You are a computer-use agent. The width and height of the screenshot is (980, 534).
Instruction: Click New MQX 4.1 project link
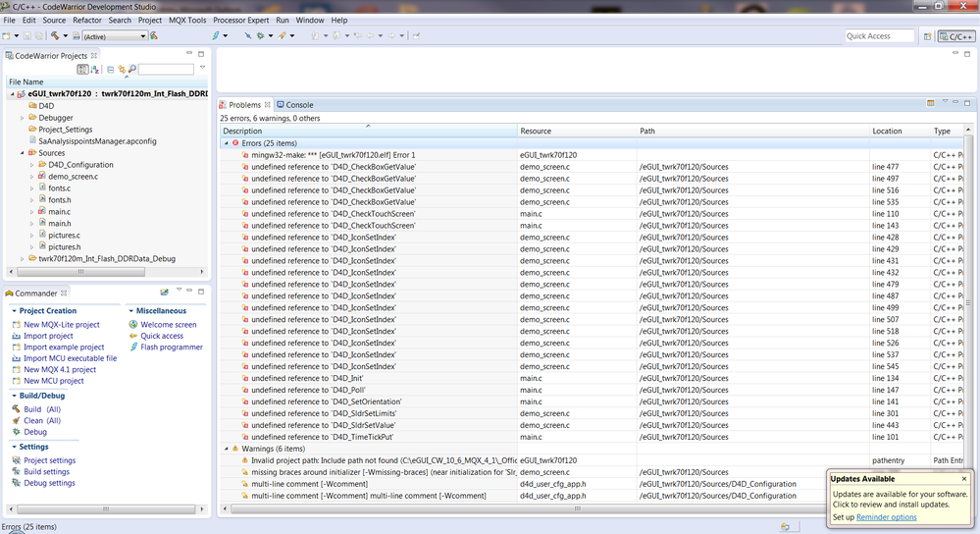[60, 369]
